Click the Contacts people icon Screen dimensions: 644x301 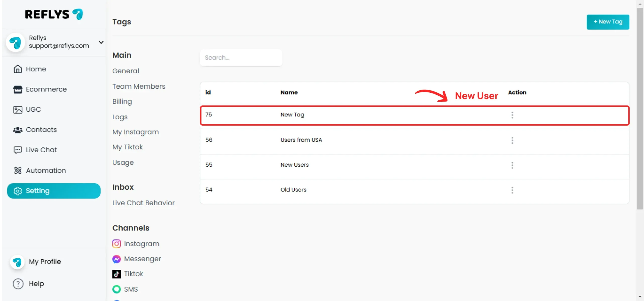(18, 130)
